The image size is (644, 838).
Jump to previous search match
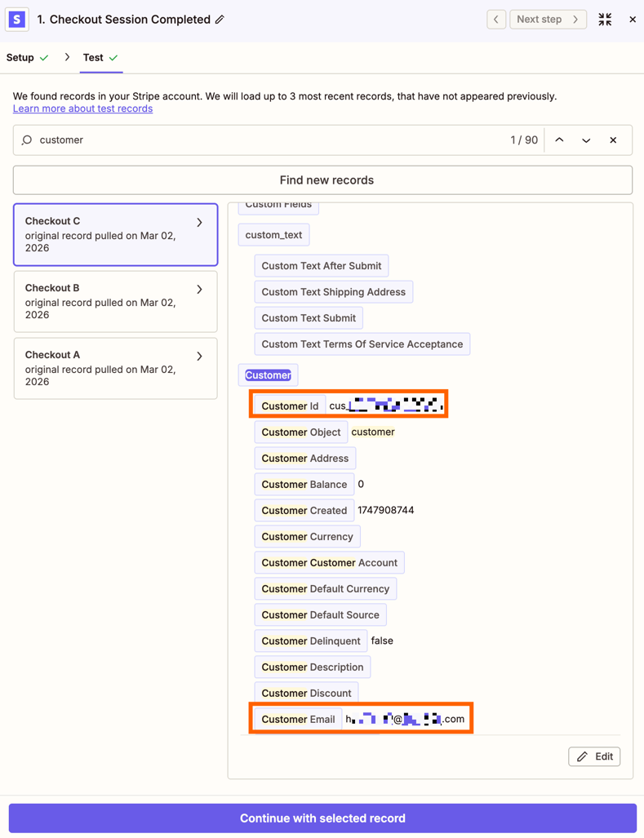[x=559, y=140]
